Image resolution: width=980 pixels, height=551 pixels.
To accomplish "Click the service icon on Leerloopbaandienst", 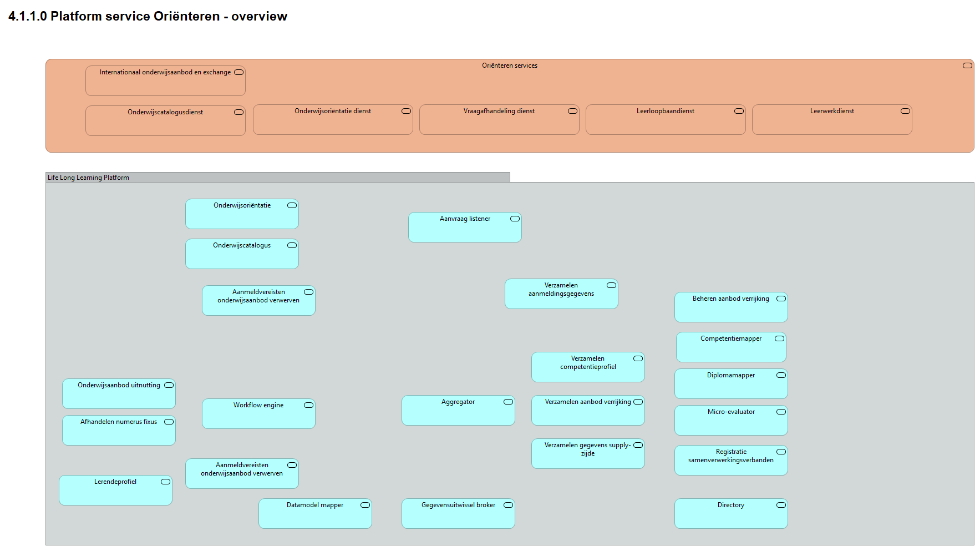I will [738, 111].
